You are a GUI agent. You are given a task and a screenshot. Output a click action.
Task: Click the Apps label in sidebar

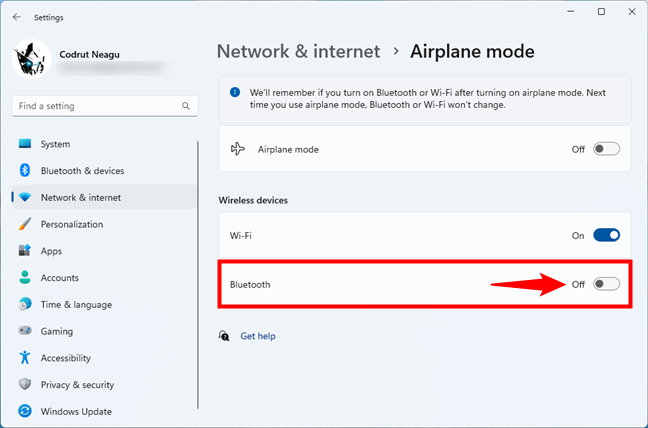pyautogui.click(x=51, y=251)
